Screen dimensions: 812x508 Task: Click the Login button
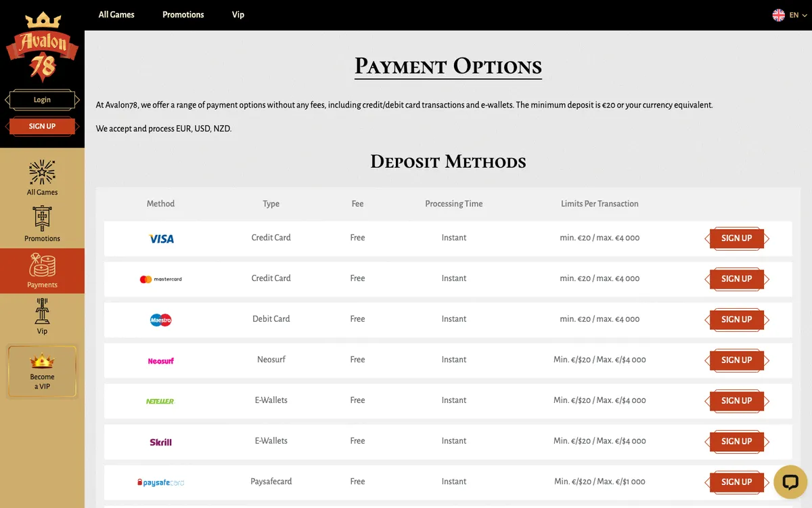coord(42,100)
